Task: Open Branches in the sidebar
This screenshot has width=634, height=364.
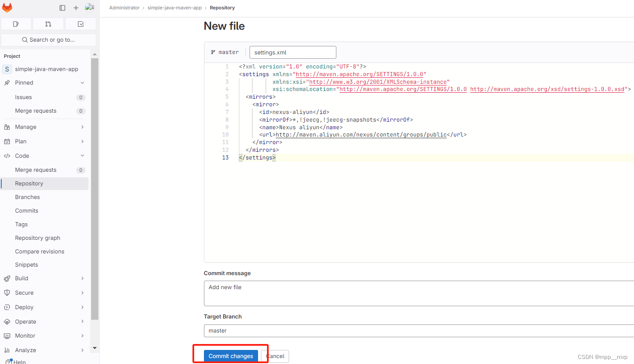Action: pyautogui.click(x=45, y=197)
